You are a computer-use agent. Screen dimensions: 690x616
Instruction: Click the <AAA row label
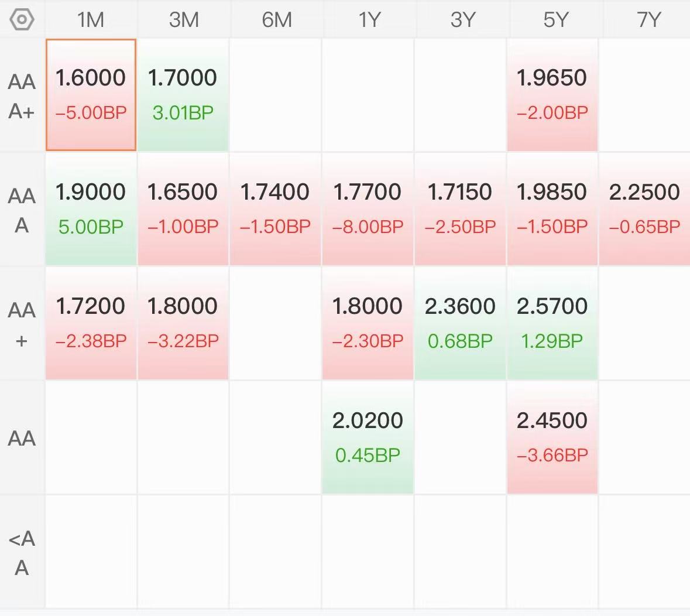22,552
